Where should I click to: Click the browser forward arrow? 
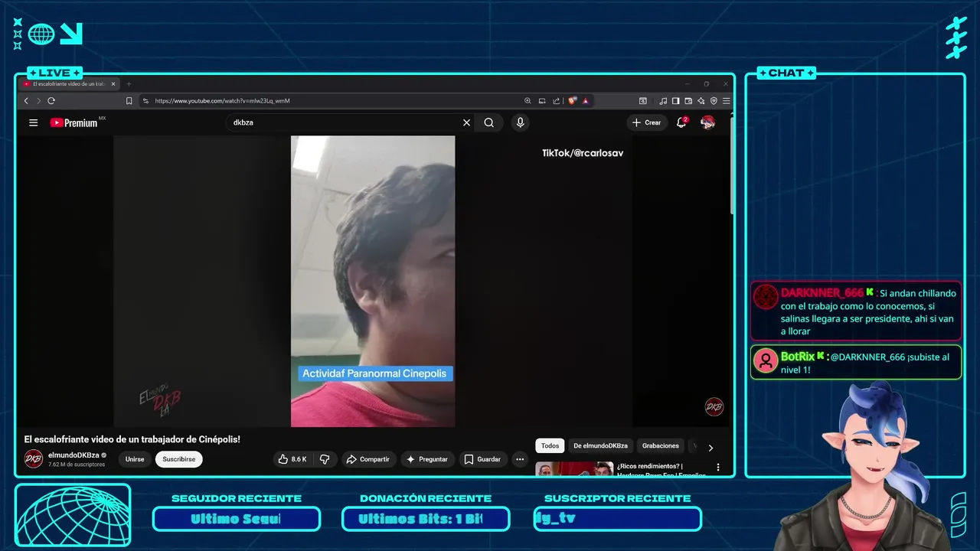click(x=38, y=100)
